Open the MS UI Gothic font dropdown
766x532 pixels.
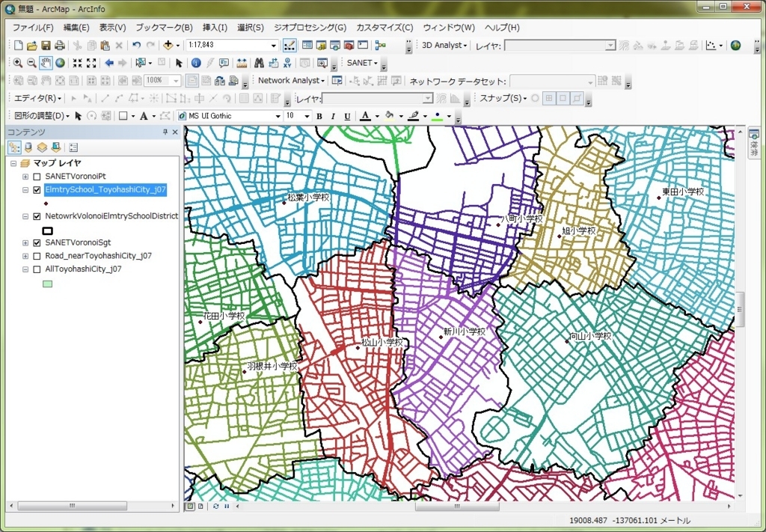[278, 116]
